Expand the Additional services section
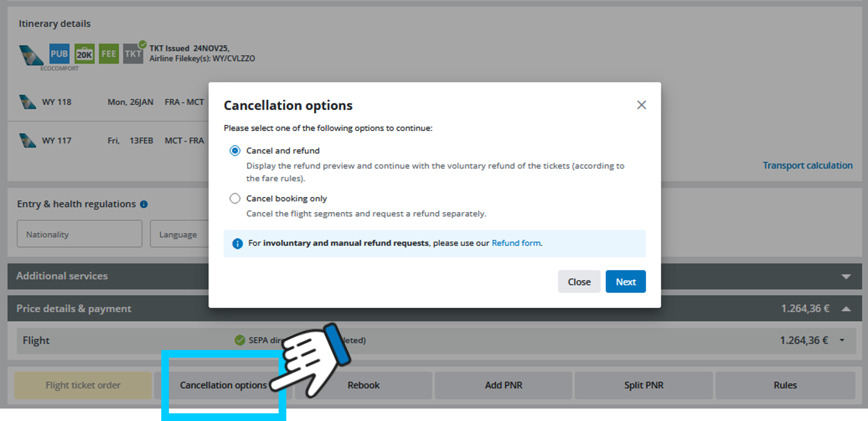The image size is (868, 421). coord(846,277)
